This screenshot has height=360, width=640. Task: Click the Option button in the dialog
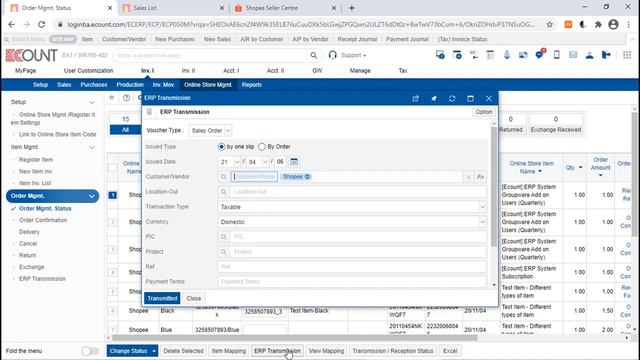[484, 112]
